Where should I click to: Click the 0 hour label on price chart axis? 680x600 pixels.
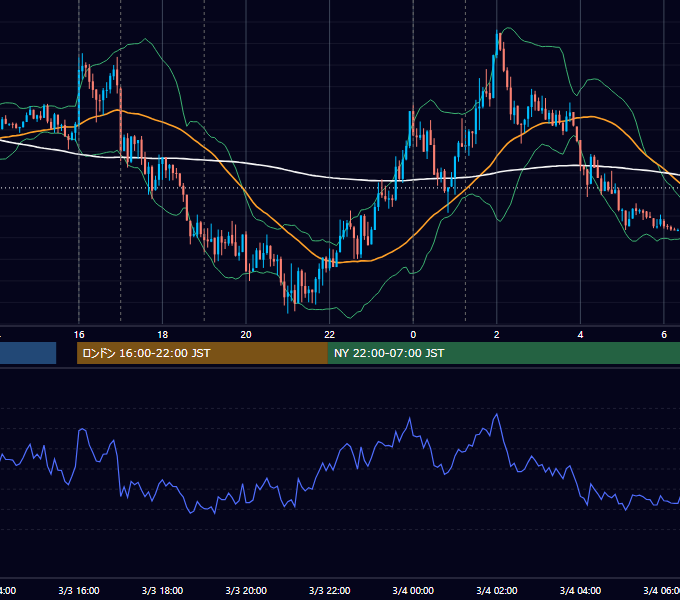(413, 335)
